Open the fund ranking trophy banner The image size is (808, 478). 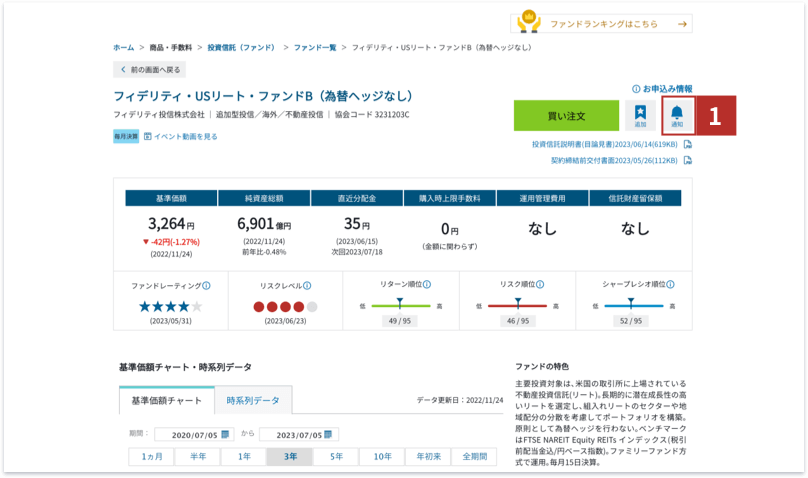601,24
